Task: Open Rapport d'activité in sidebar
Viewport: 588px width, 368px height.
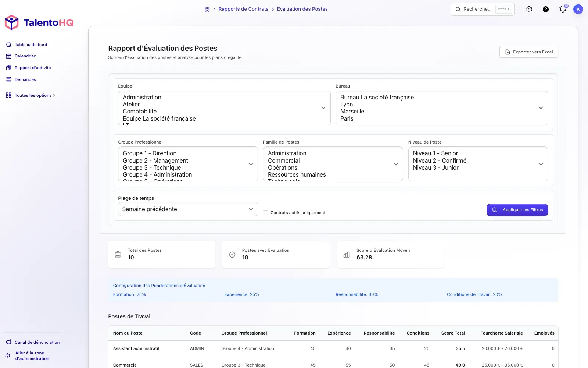Action: click(33, 68)
